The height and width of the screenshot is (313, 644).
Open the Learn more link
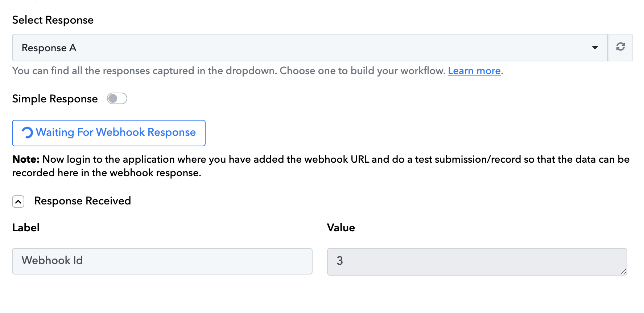point(474,71)
